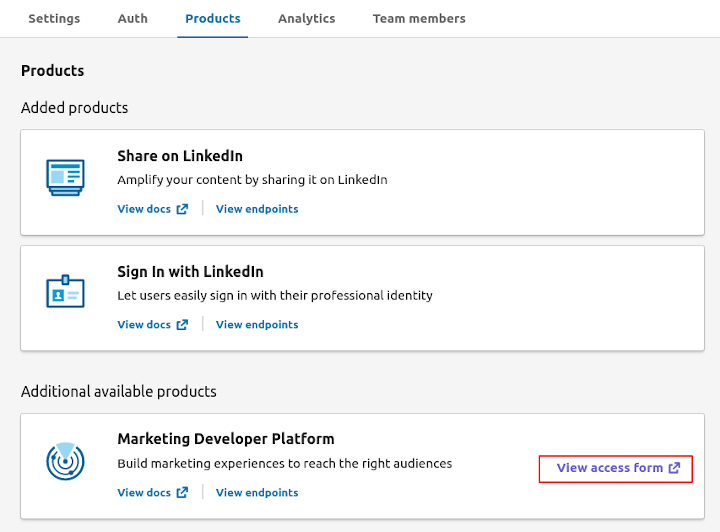Image resolution: width=720 pixels, height=532 pixels.
Task: Click the Share on LinkedIn product icon
Action: [x=65, y=178]
